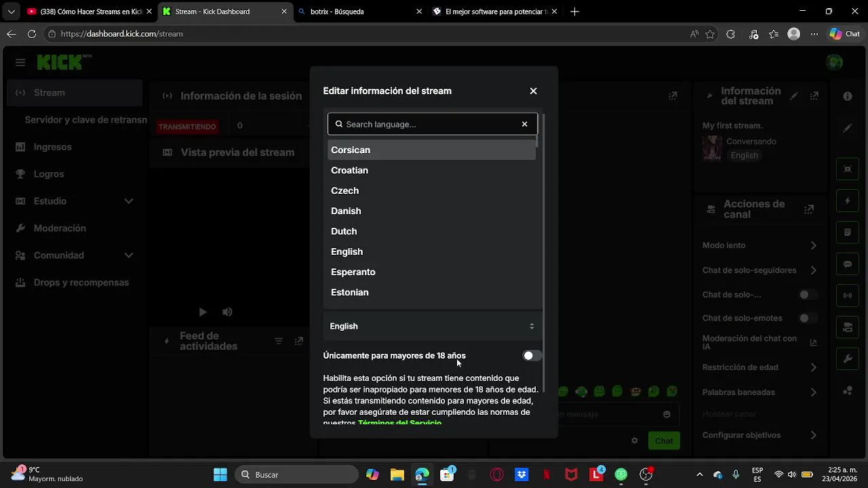Pop out the Información del stream panel
Viewport: 868px width, 488px height.
814,96
